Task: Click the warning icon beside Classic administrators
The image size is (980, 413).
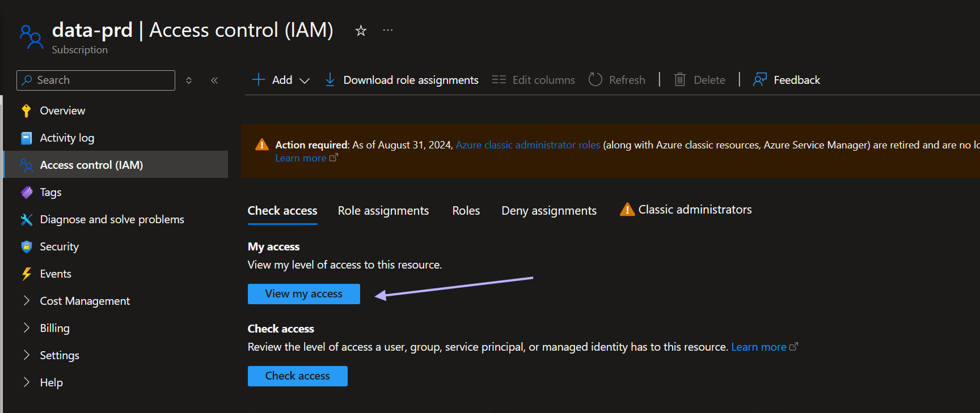Action: pyautogui.click(x=627, y=210)
